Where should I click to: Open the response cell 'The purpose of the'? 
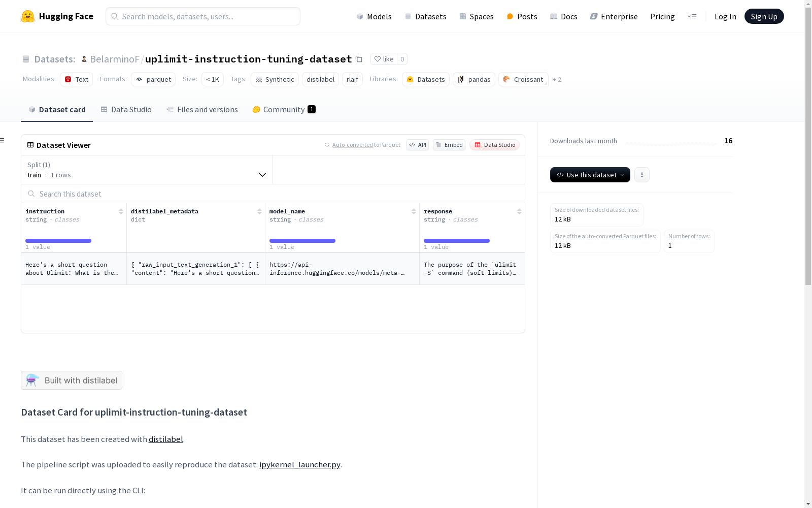point(472,269)
